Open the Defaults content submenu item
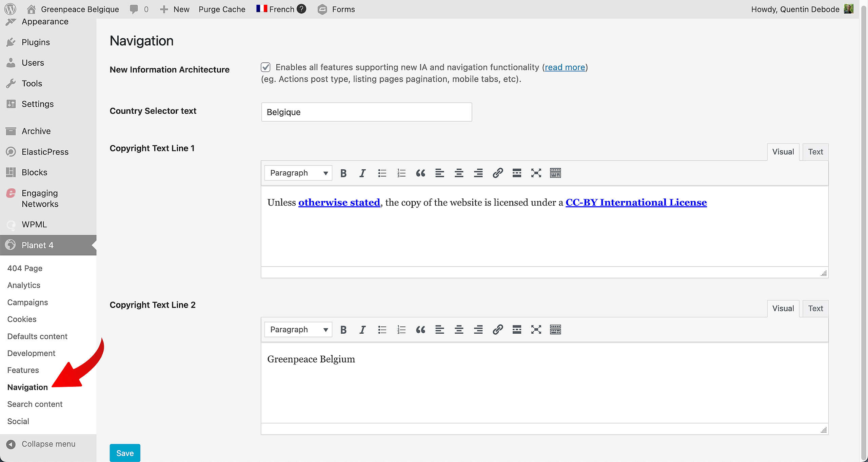 point(37,336)
